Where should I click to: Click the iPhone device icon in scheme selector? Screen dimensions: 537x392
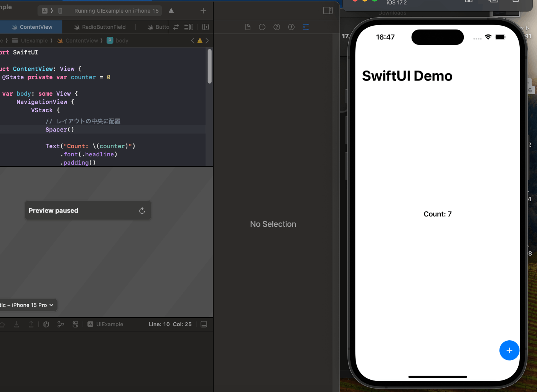(x=60, y=11)
